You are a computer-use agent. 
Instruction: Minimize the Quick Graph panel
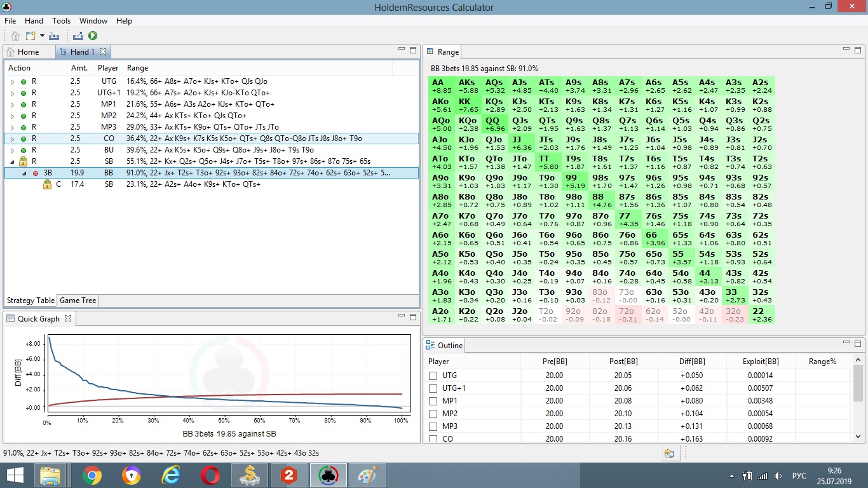pos(401,316)
